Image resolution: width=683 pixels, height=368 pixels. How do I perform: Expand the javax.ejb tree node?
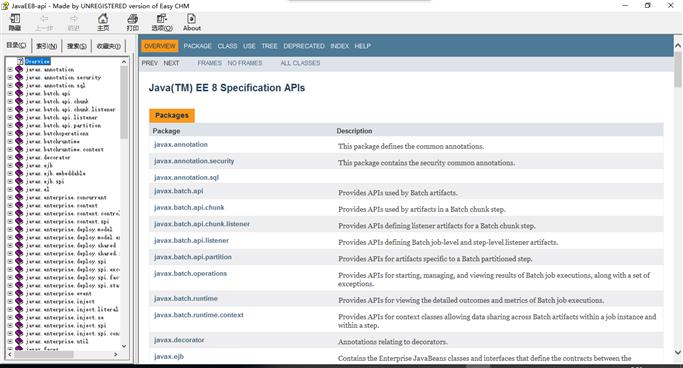coord(10,165)
